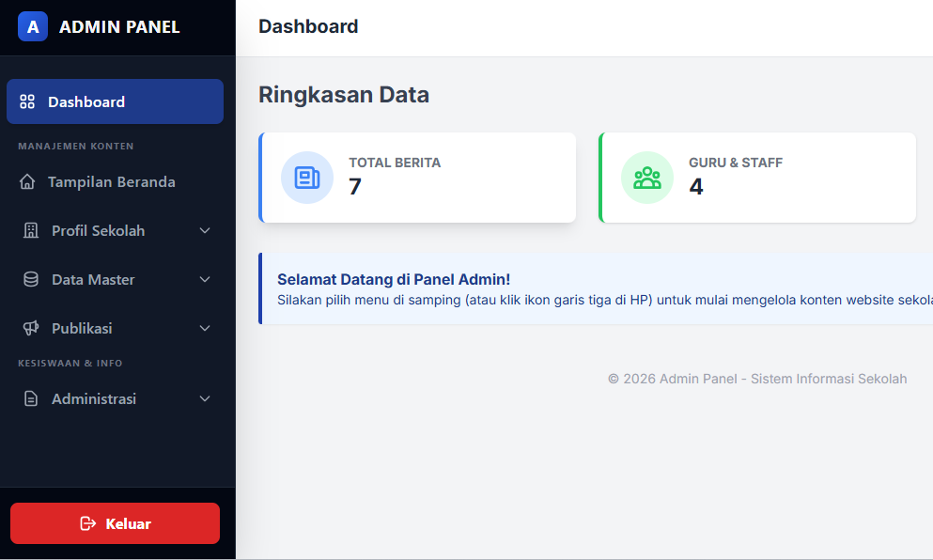
Task: Click the 'GURU & STAFF' label
Action: coord(736,163)
